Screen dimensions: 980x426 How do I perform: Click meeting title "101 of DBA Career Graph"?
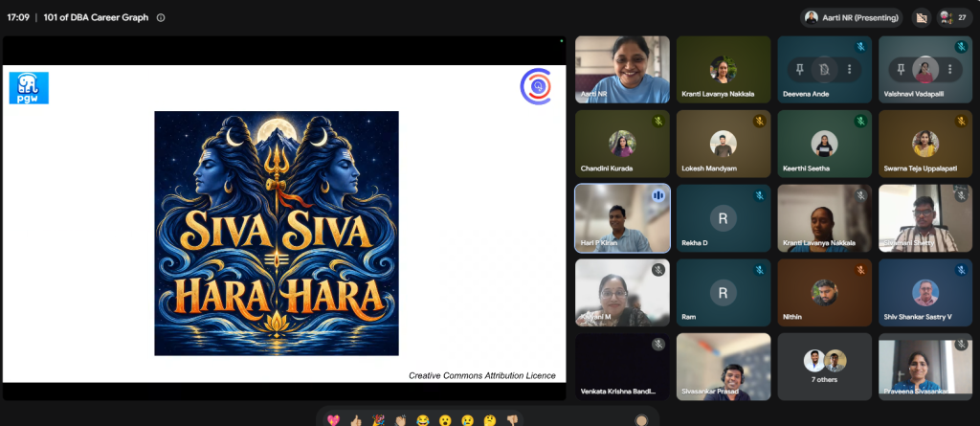pyautogui.click(x=97, y=17)
